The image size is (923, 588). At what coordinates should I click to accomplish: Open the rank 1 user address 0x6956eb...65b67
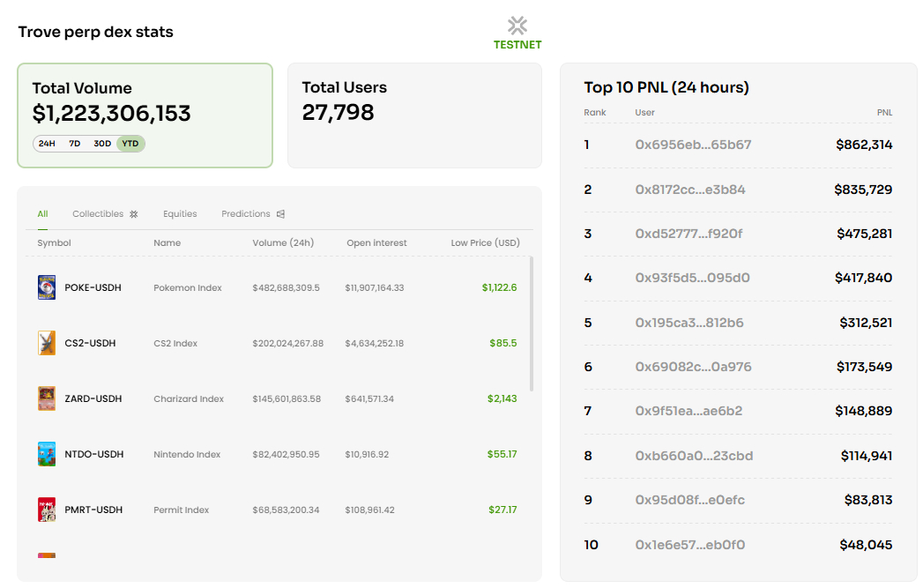pos(693,145)
